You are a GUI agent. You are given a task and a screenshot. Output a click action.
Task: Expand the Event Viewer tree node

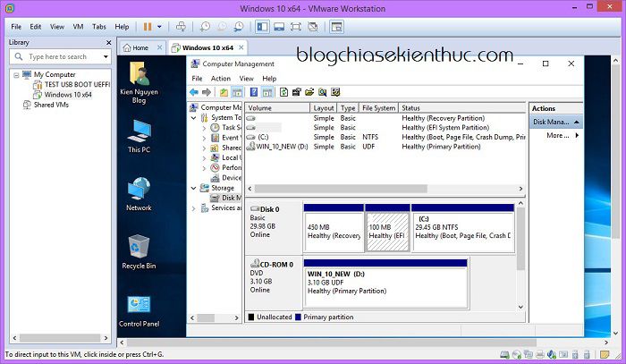click(204, 138)
